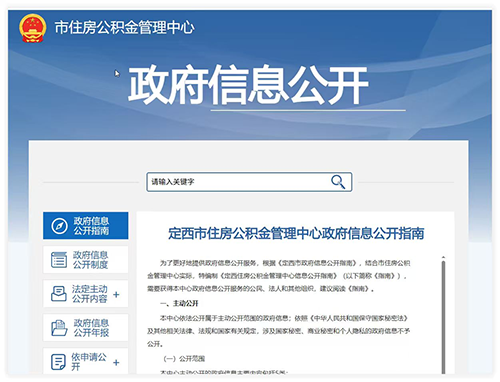Click the paragraph starting 本中心依法公开属于主动公开范围
The image size is (500, 382).
click(279, 331)
